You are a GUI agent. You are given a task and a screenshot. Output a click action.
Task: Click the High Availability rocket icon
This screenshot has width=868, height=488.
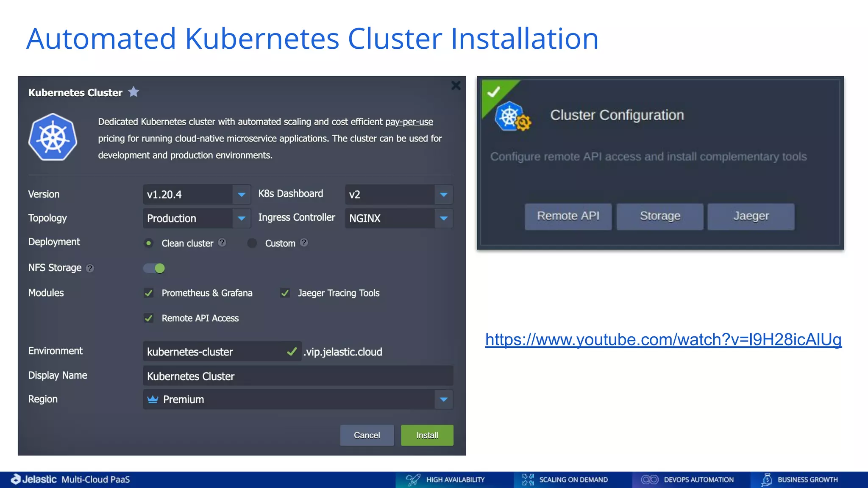pos(413,480)
